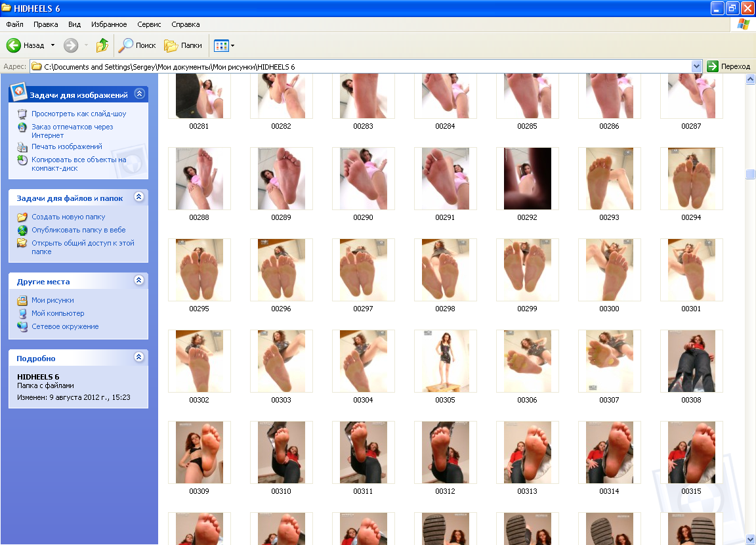This screenshot has height=545, width=756.
Task: Open the Forward button history dropdown arrow
Action: tap(87, 45)
